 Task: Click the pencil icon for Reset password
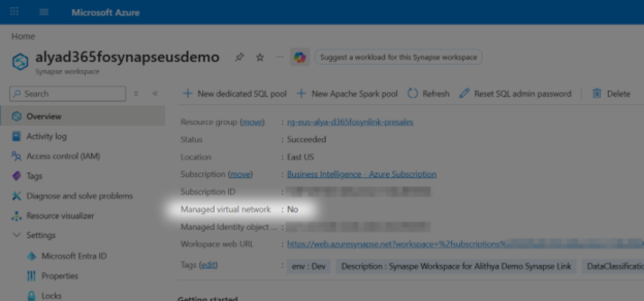(x=464, y=94)
